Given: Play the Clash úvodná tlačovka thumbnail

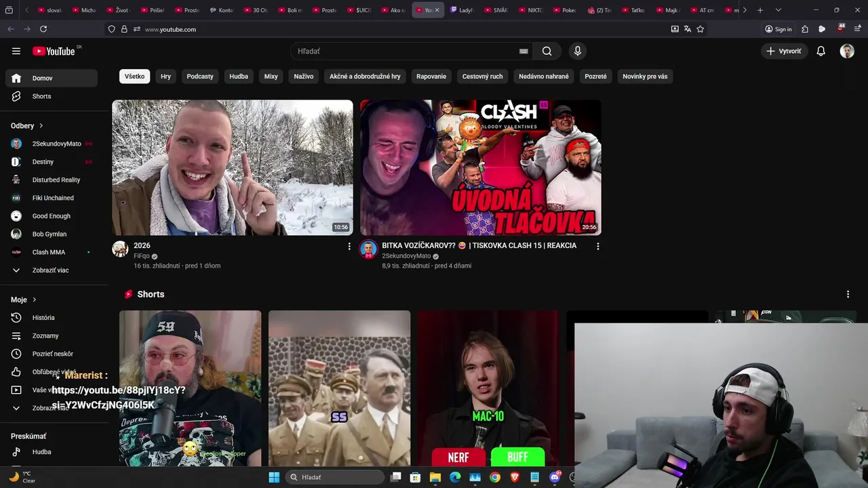Looking at the screenshot, I should (481, 167).
